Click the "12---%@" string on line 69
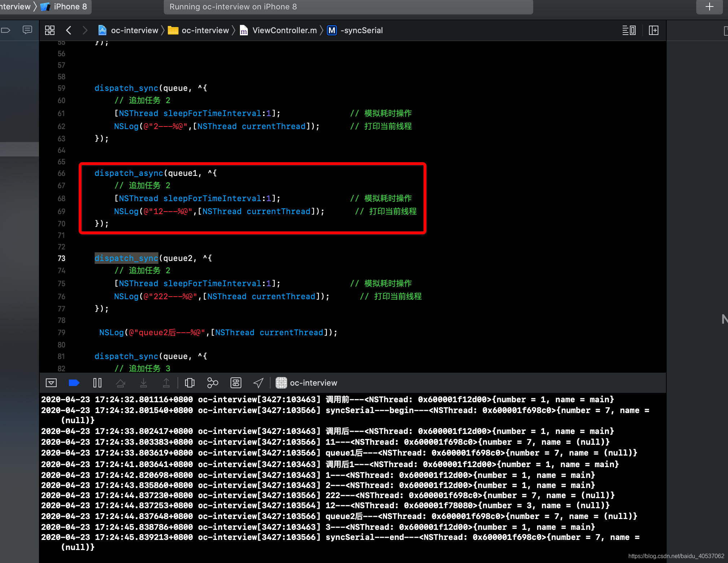The width and height of the screenshot is (728, 563). tap(168, 212)
